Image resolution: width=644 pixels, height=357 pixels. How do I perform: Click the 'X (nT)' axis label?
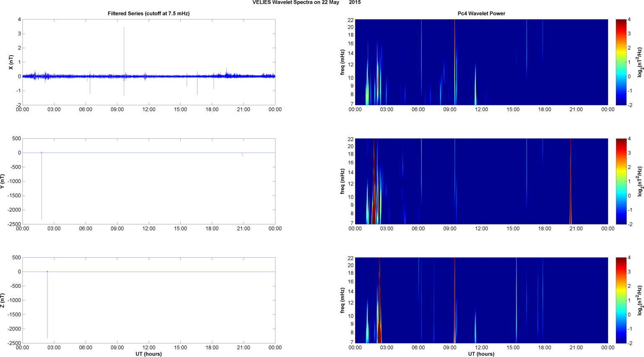pos(11,62)
